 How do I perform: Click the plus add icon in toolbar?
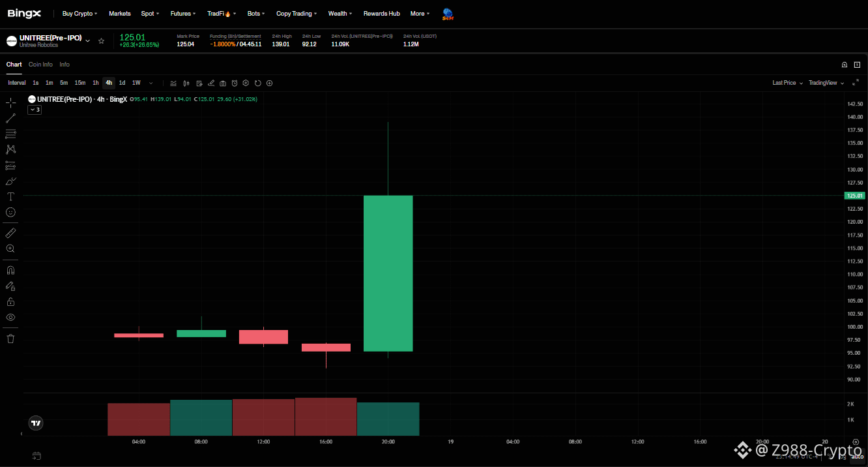tap(270, 83)
